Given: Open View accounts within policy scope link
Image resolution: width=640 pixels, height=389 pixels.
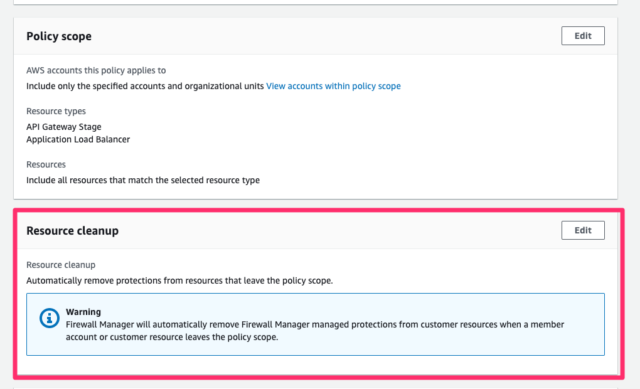Looking at the screenshot, I should (333, 86).
